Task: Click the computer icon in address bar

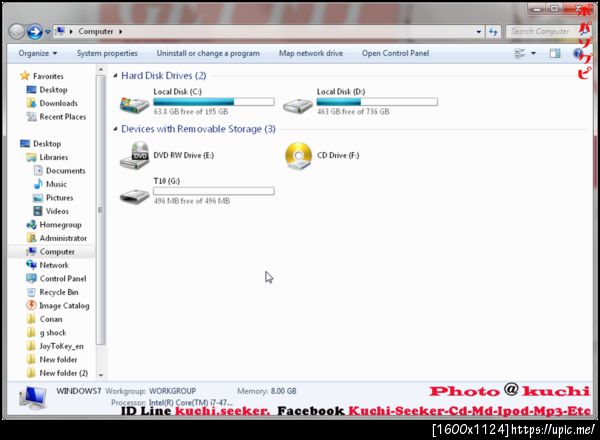Action: pos(60,31)
